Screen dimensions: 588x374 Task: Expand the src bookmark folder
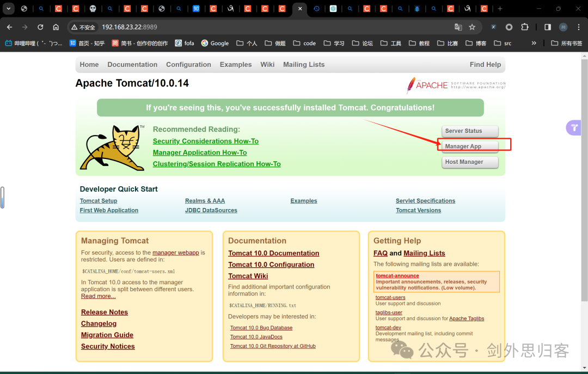tap(503, 43)
